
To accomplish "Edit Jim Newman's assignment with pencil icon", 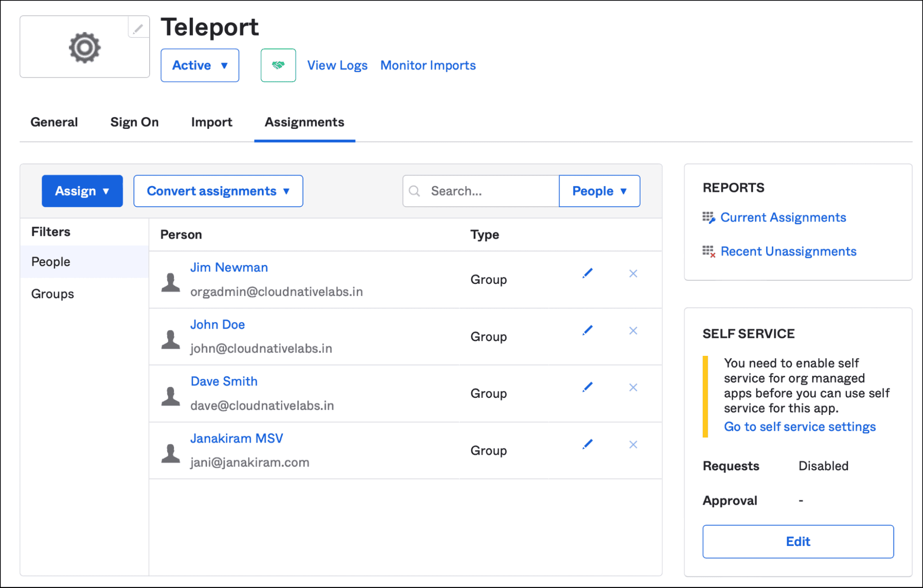I will 587,274.
